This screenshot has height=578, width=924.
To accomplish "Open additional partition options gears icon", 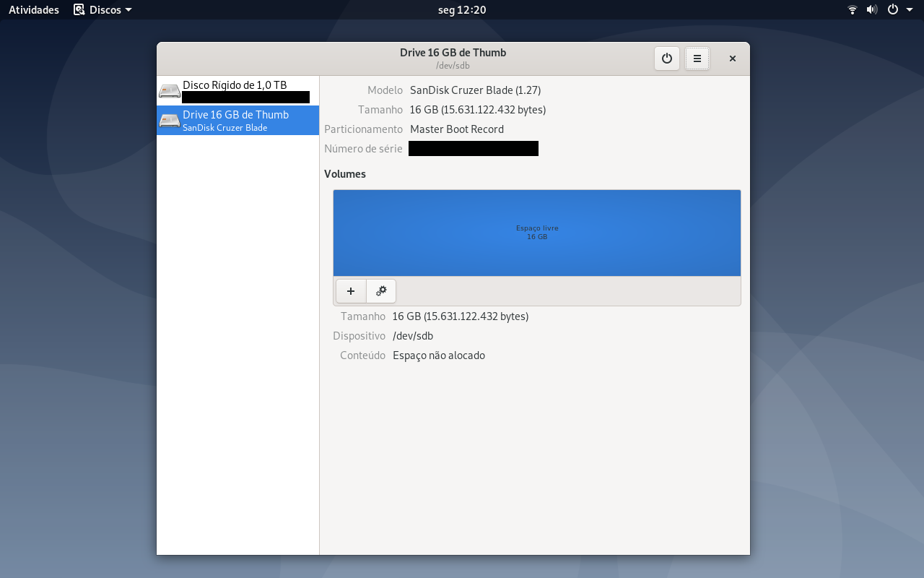I will (381, 291).
